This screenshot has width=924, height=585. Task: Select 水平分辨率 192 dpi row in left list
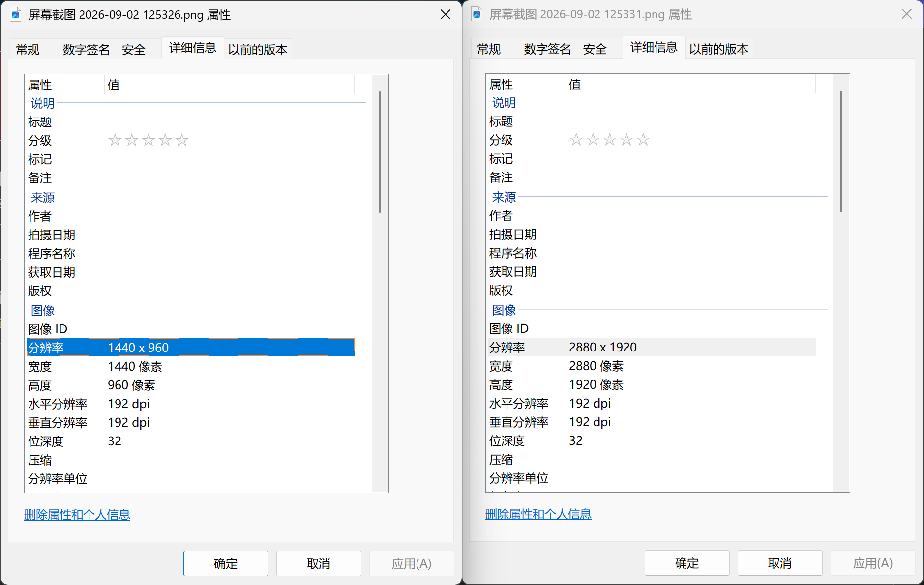click(191, 404)
